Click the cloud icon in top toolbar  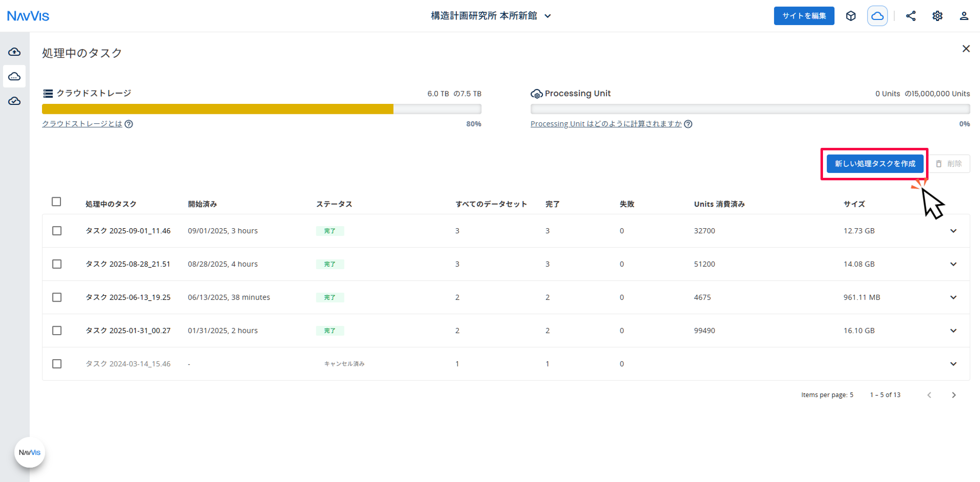[877, 16]
